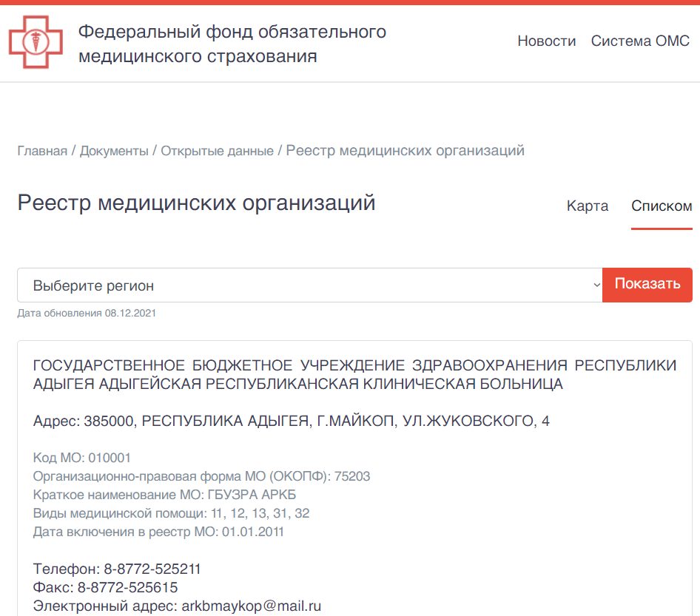Click the Код МО: 010001 line

click(x=81, y=458)
